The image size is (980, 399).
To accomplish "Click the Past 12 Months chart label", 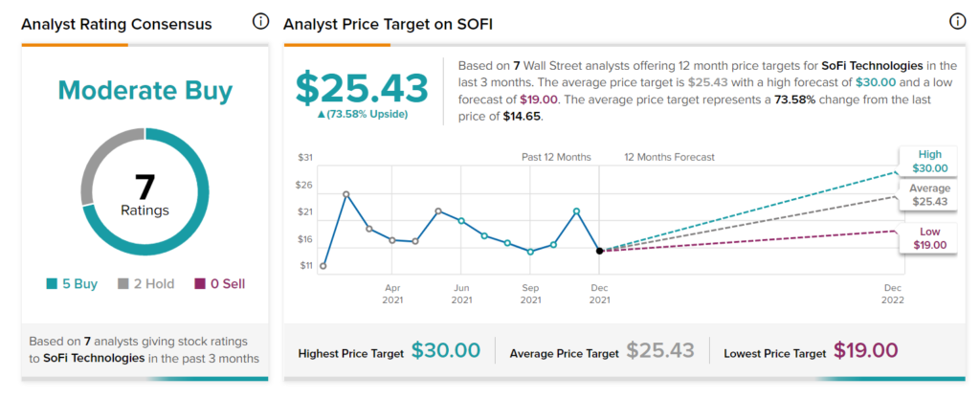I will (x=556, y=157).
